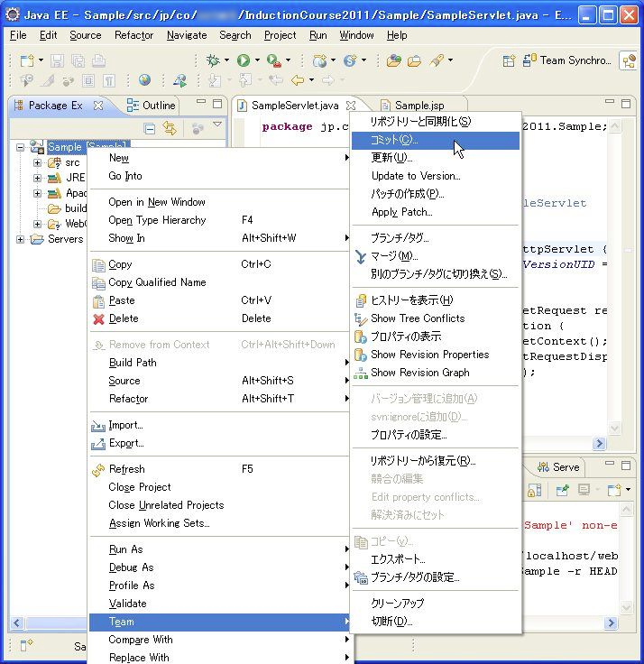
Task: Click the Open Perspective icon
Action: [509, 60]
